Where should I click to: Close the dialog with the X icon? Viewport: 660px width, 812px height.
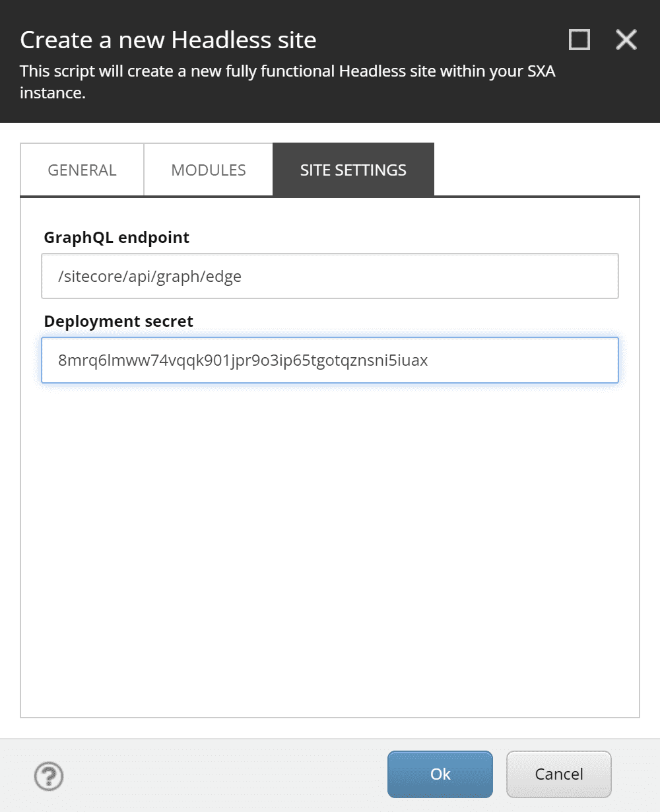[x=626, y=40]
